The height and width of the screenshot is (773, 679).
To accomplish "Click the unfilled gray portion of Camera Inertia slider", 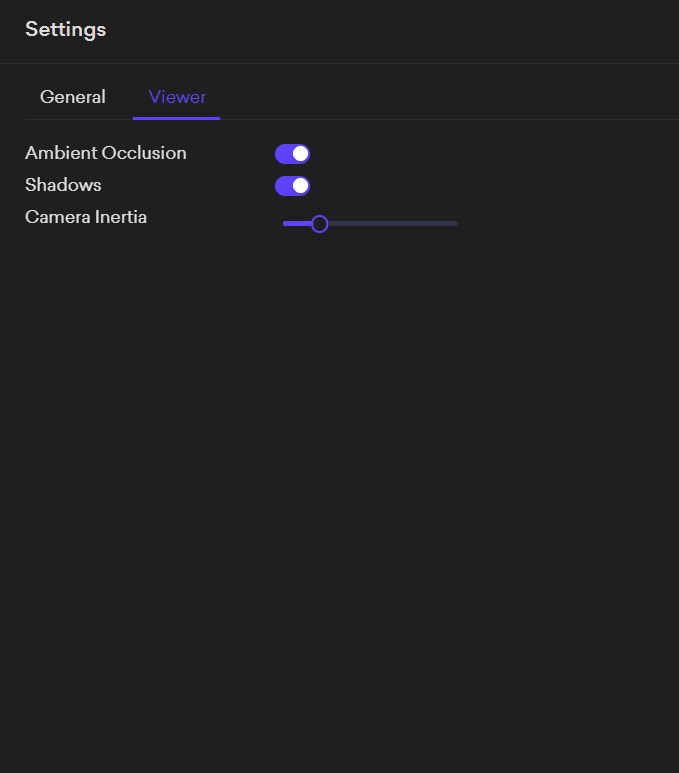I will click(400, 224).
